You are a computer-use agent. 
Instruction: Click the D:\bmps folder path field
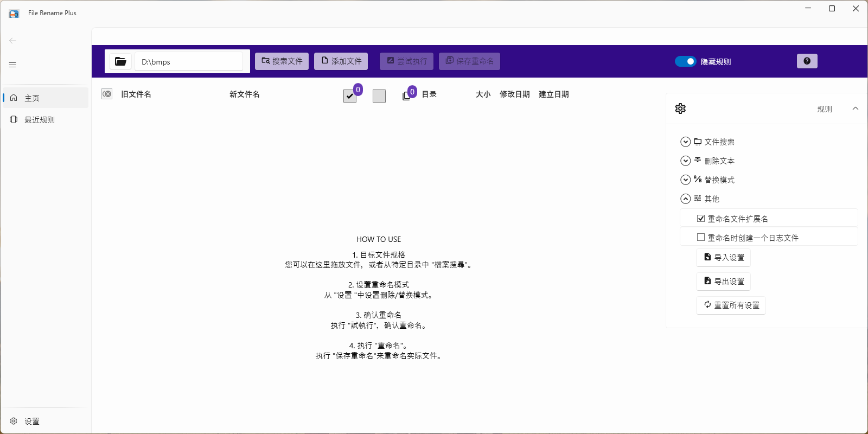point(189,62)
